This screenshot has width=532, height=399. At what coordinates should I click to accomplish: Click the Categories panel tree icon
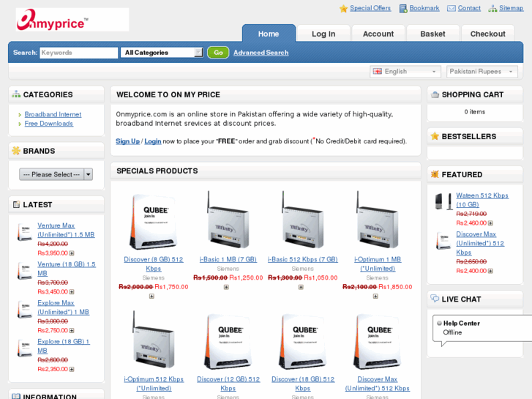click(x=16, y=94)
